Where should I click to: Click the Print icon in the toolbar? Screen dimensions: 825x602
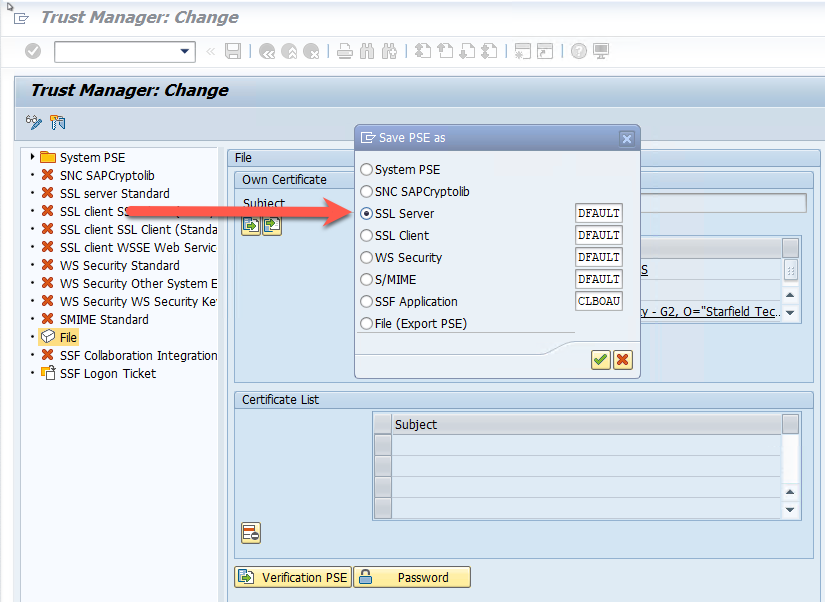[344, 51]
